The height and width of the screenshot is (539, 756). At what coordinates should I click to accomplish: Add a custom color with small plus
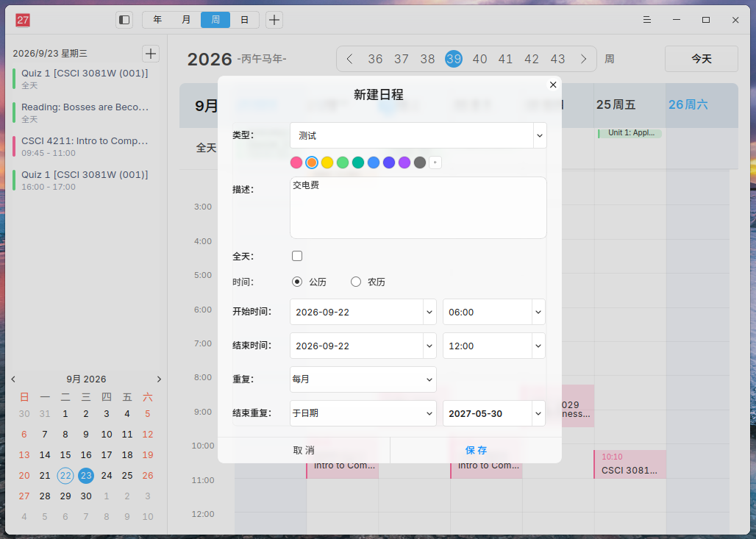coord(435,163)
